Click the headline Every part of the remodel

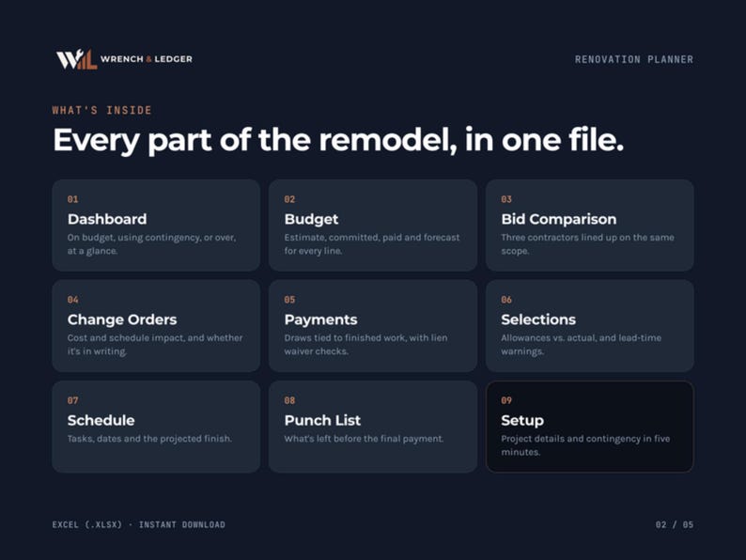[338, 140]
